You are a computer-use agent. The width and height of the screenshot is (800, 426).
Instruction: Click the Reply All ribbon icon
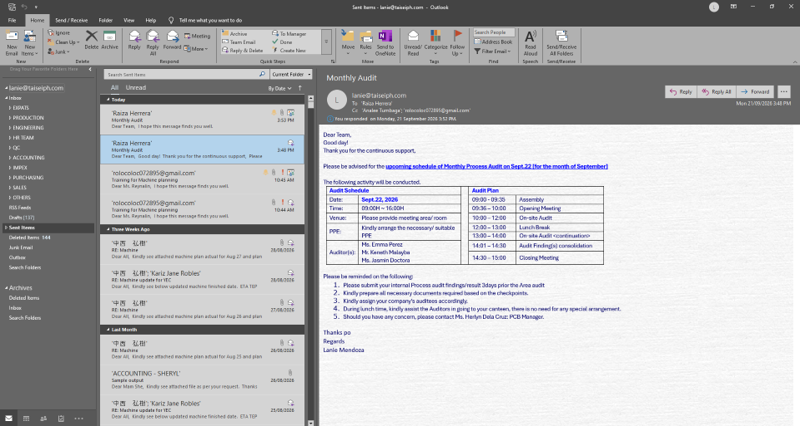click(x=153, y=43)
